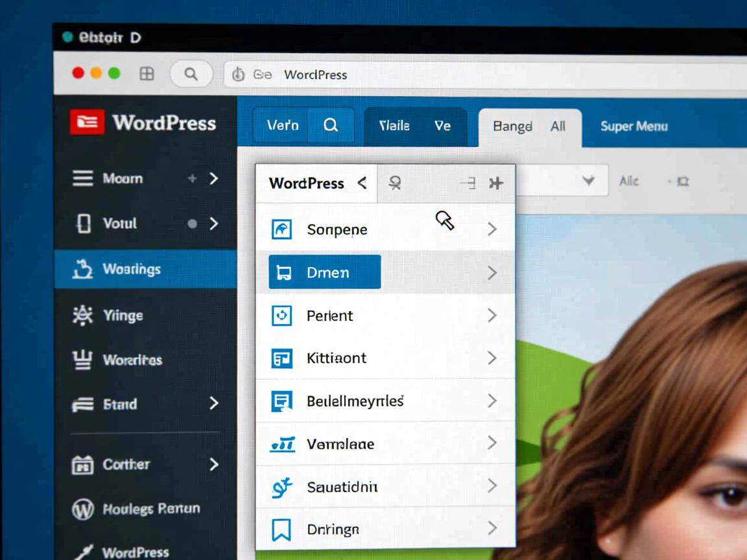The width and height of the screenshot is (747, 560).
Task: Expand the Sauatidnin row chevron
Action: [492, 486]
